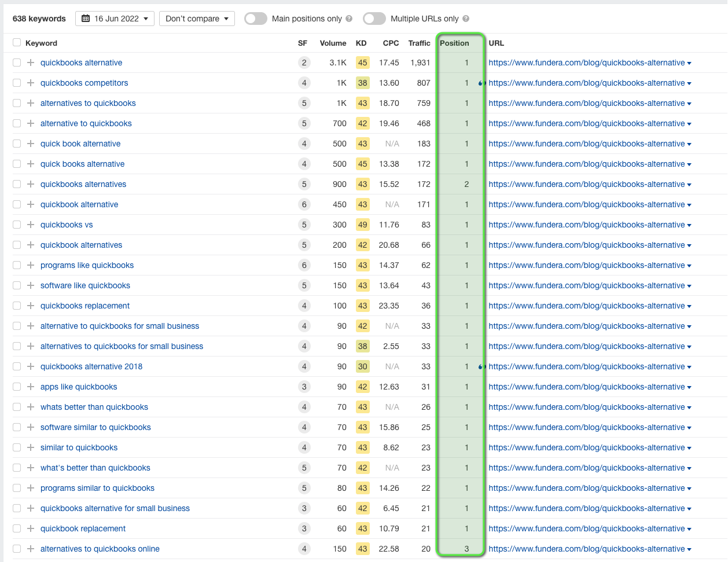Image resolution: width=728 pixels, height=562 pixels.
Task: Click the SF badge for 'quickbook alternative'
Action: click(304, 204)
